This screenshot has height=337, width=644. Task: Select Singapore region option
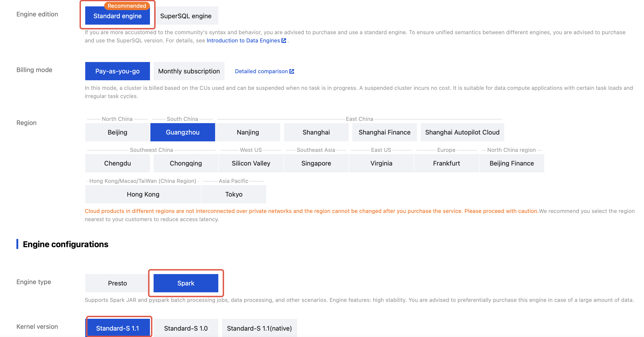point(316,163)
